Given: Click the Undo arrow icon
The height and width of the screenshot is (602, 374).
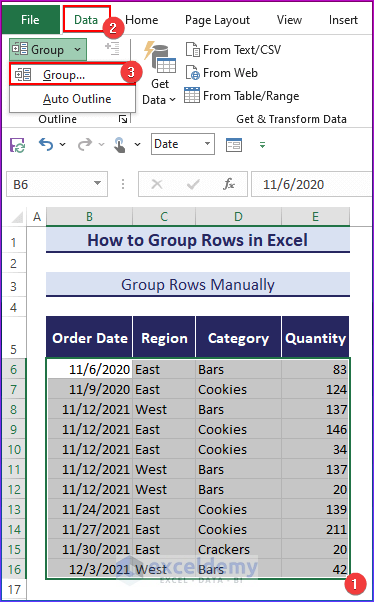Looking at the screenshot, I should coord(46,144).
